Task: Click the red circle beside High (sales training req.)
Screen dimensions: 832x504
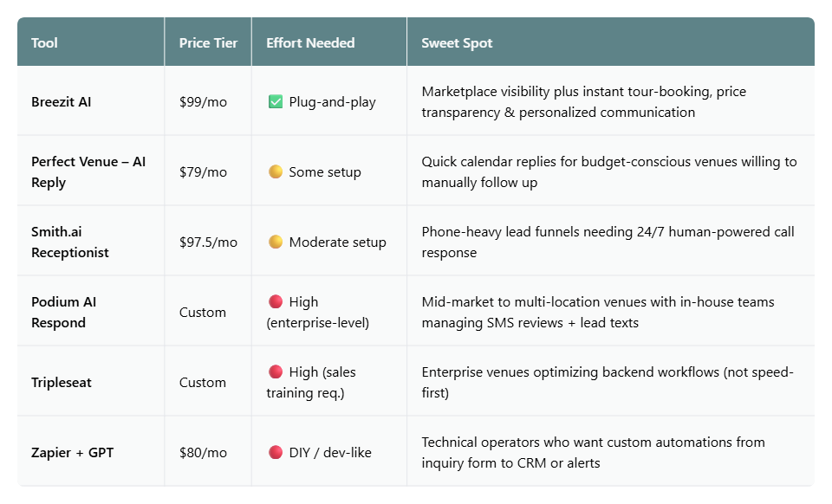Action: [276, 371]
